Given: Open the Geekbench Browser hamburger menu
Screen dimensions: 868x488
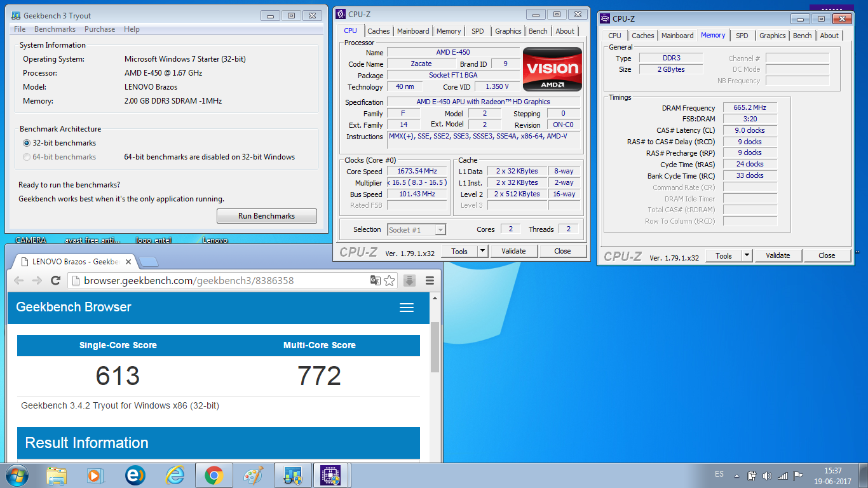Looking at the screenshot, I should [407, 308].
